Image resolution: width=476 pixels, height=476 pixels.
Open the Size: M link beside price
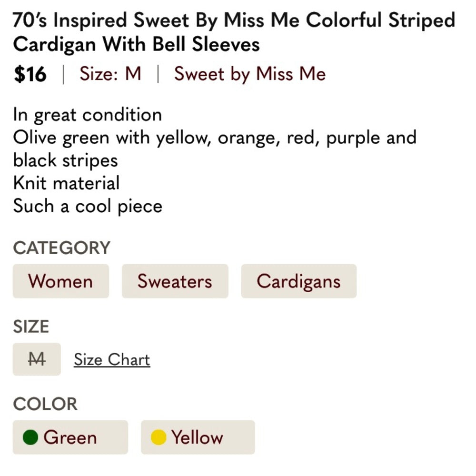pyautogui.click(x=110, y=73)
